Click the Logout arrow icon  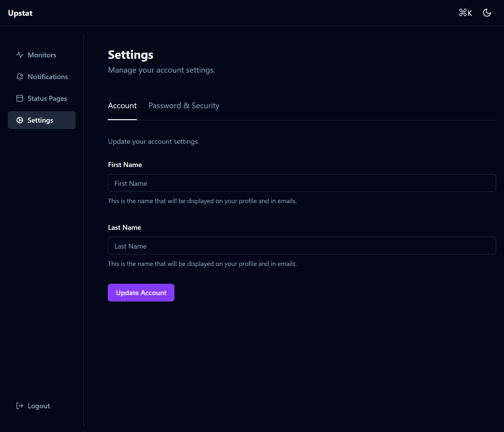[20, 406]
